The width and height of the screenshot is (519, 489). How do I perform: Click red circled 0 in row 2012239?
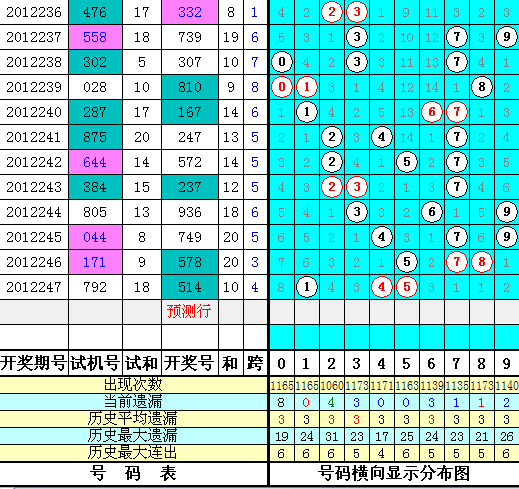coord(282,87)
